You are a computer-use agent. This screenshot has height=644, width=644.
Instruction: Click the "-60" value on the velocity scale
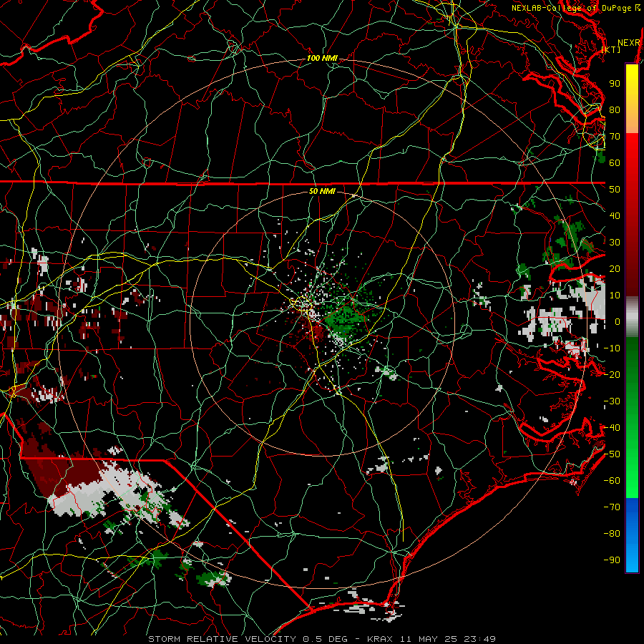612,481
